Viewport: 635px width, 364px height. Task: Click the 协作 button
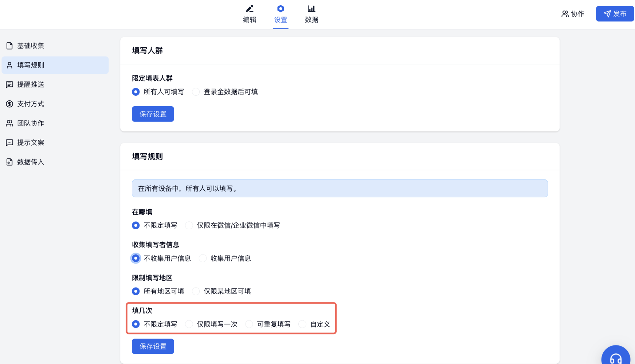coord(573,14)
